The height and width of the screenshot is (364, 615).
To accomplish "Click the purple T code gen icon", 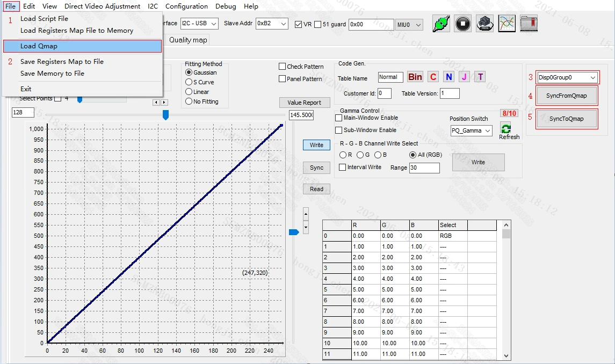I will [x=481, y=77].
